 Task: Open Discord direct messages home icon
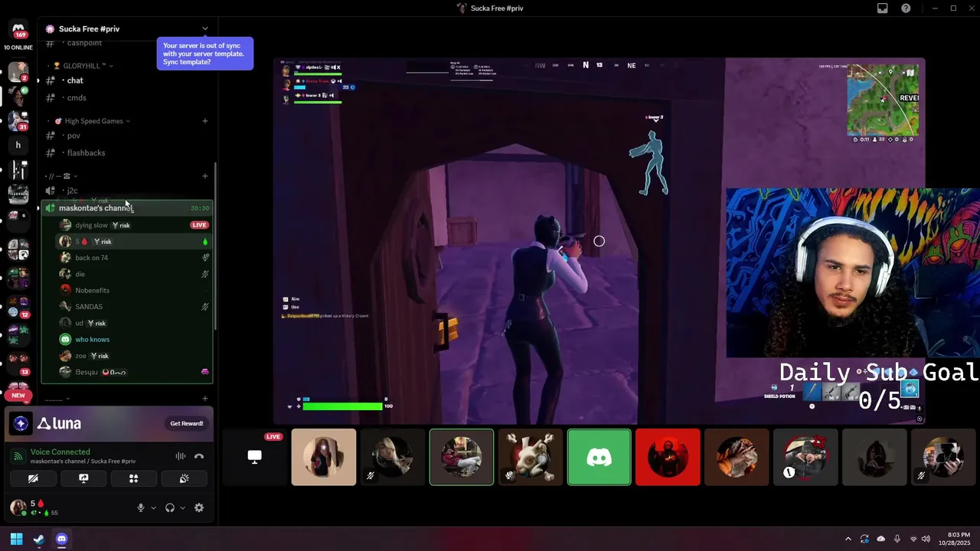click(x=18, y=30)
